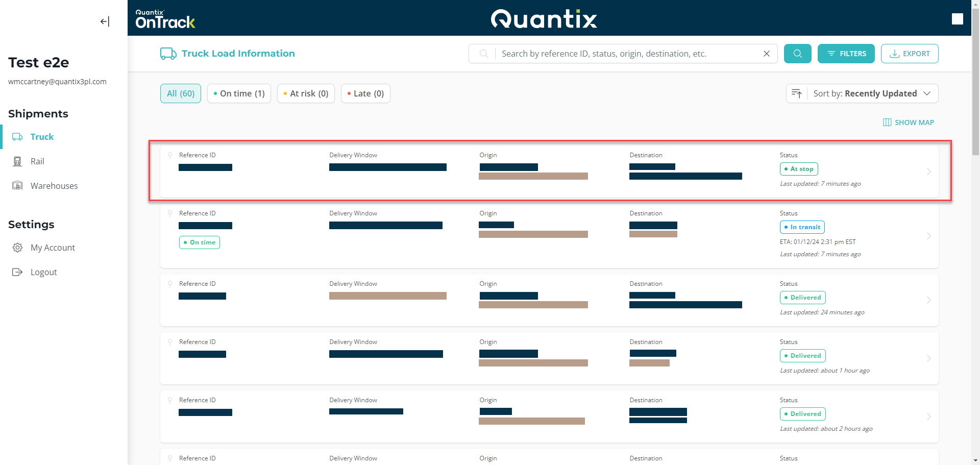This screenshot has width=980, height=465.
Task: Filter shipments by Late (0)
Action: tap(365, 93)
